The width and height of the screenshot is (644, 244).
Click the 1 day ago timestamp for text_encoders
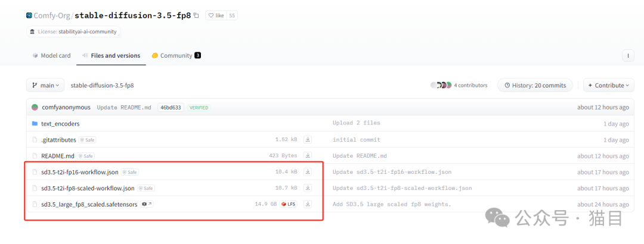(615, 123)
